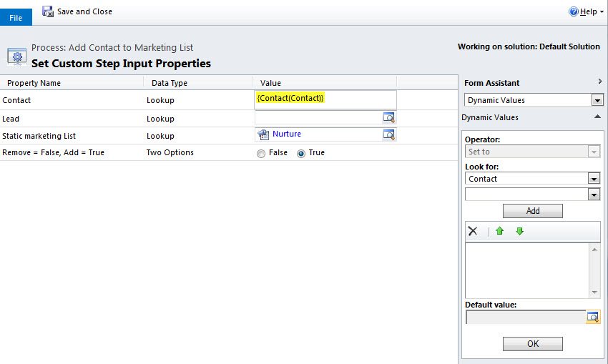Move the dynamic value down with green arrow
Screen dimensions: 608x364
click(x=519, y=231)
